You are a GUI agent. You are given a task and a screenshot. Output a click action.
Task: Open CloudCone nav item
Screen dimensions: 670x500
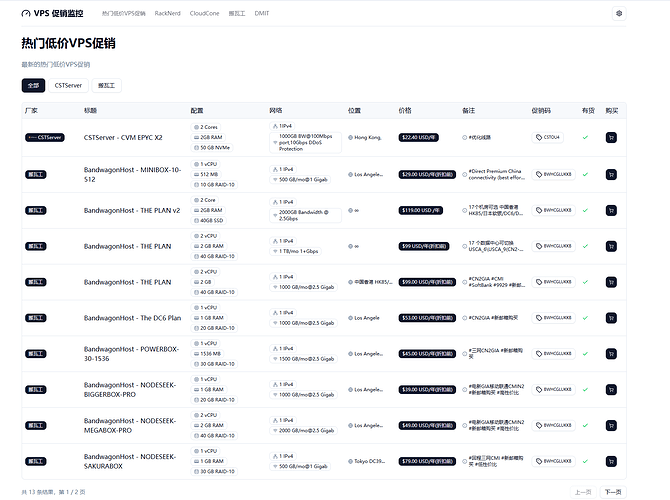click(x=204, y=13)
